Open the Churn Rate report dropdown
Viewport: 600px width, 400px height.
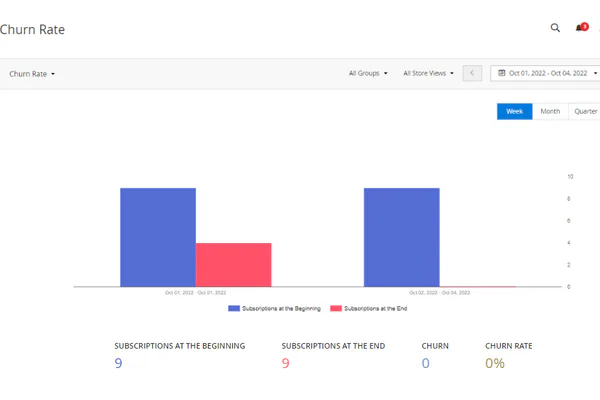tap(32, 74)
